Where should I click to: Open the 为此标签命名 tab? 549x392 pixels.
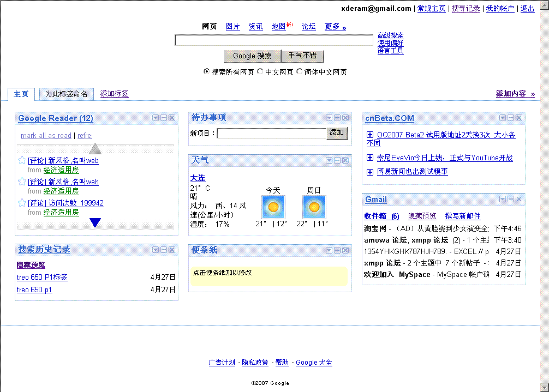67,94
